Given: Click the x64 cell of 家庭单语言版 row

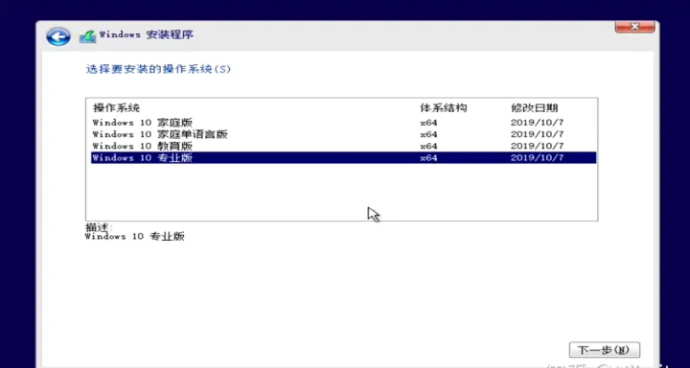Looking at the screenshot, I should click(429, 135).
